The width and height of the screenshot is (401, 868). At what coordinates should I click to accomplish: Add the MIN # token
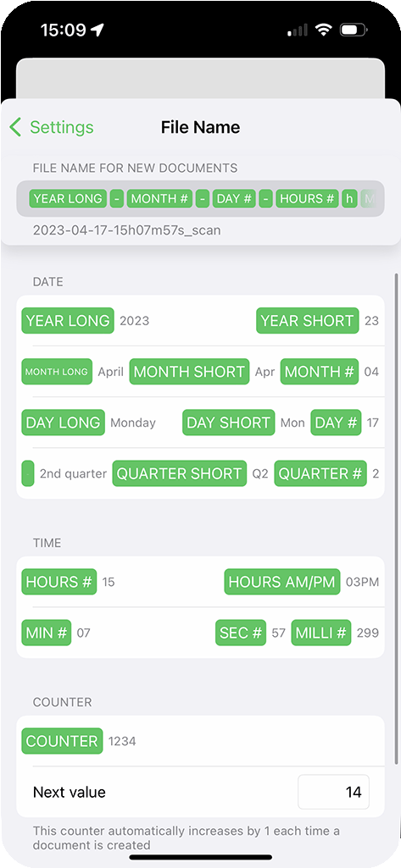(x=47, y=633)
